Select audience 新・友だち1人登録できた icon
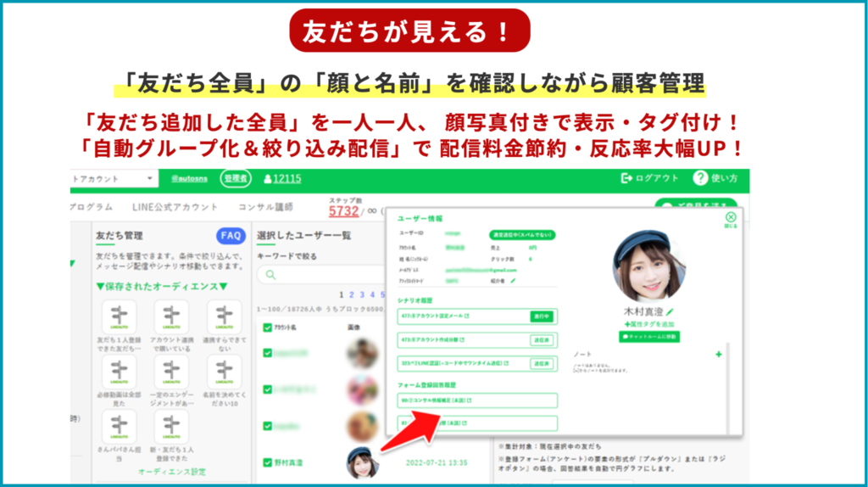Viewport: 868px width, 487px height. click(x=171, y=427)
